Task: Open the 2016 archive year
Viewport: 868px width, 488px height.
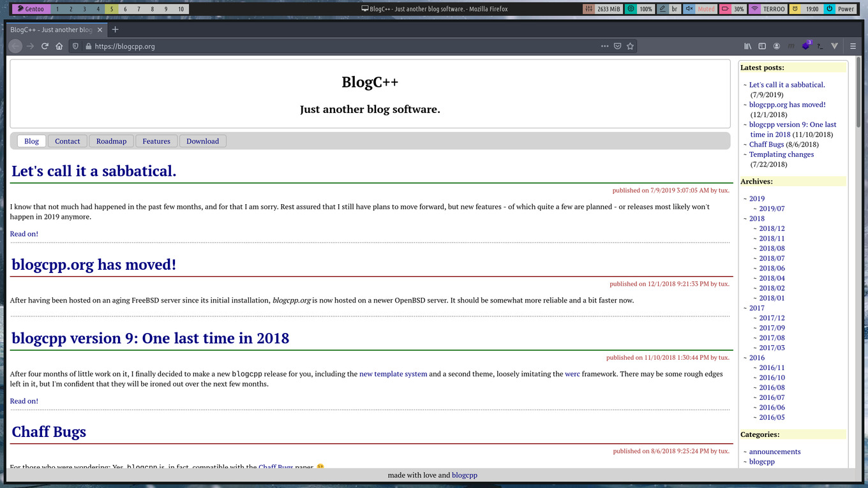Action: click(x=757, y=358)
